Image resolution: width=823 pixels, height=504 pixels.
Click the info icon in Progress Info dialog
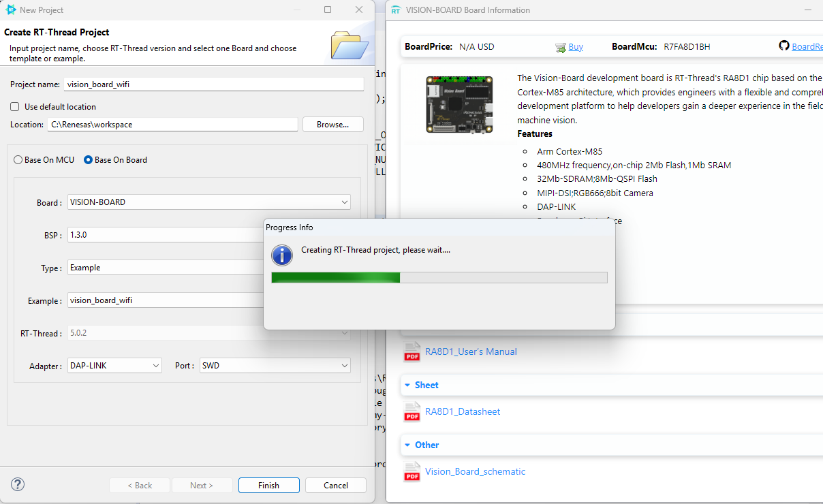282,255
